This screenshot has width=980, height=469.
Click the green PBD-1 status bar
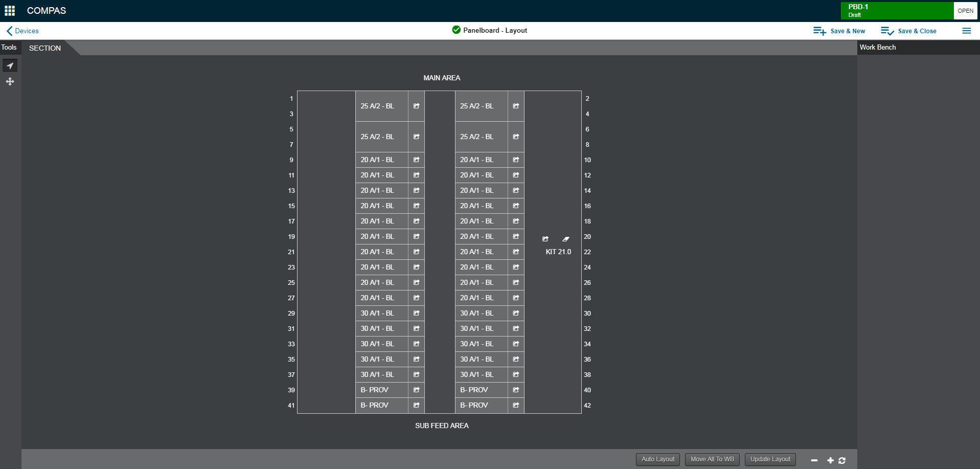pos(897,10)
